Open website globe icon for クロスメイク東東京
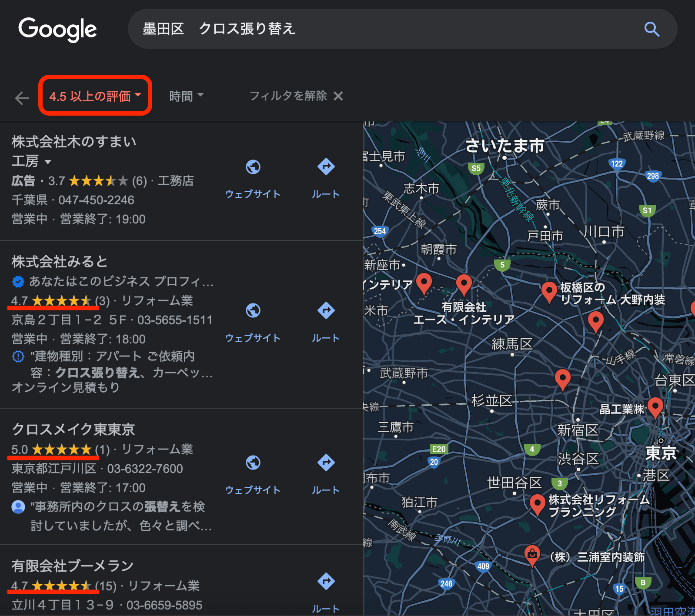Screen dimensions: 695x616 click(x=253, y=463)
